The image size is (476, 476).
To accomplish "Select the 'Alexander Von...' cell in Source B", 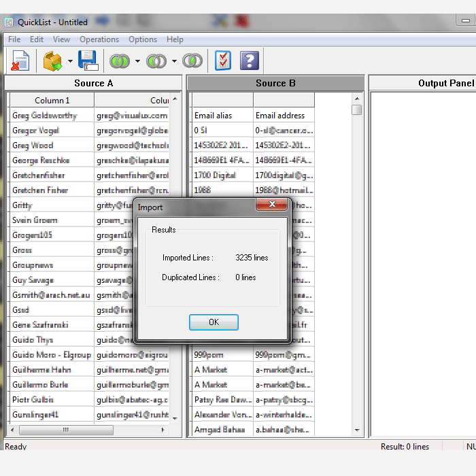I will (x=222, y=414).
